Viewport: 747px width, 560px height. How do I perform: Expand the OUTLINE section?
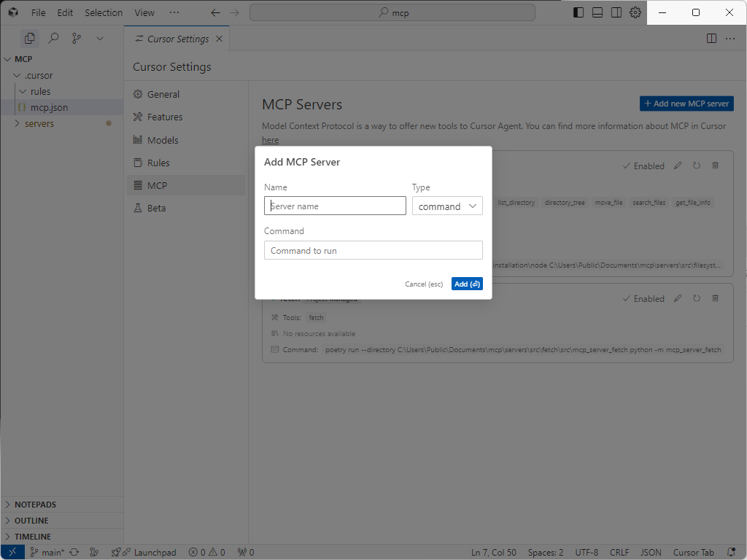click(x=31, y=521)
